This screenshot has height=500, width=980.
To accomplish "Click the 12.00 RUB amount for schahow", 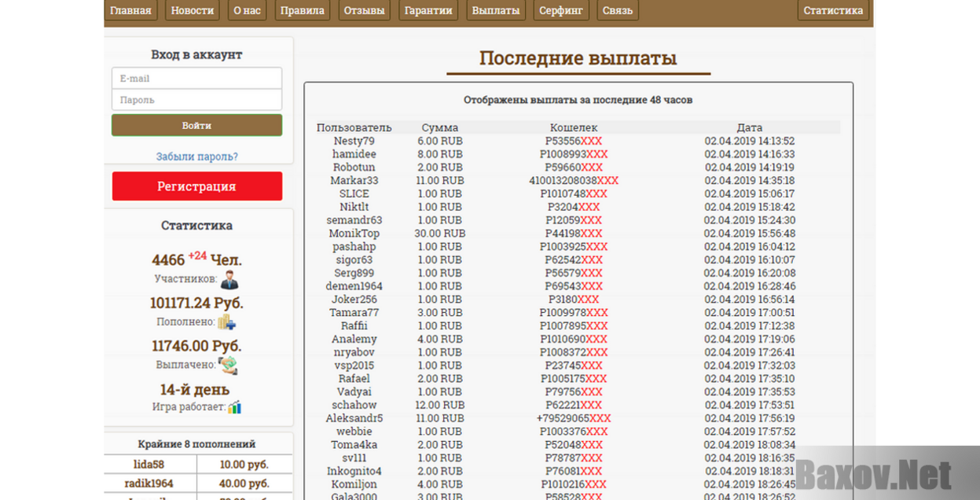I will [x=440, y=405].
